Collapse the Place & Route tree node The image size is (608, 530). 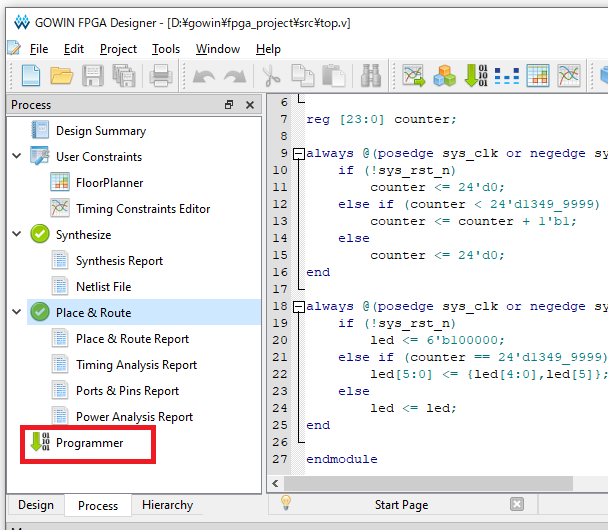tap(16, 313)
